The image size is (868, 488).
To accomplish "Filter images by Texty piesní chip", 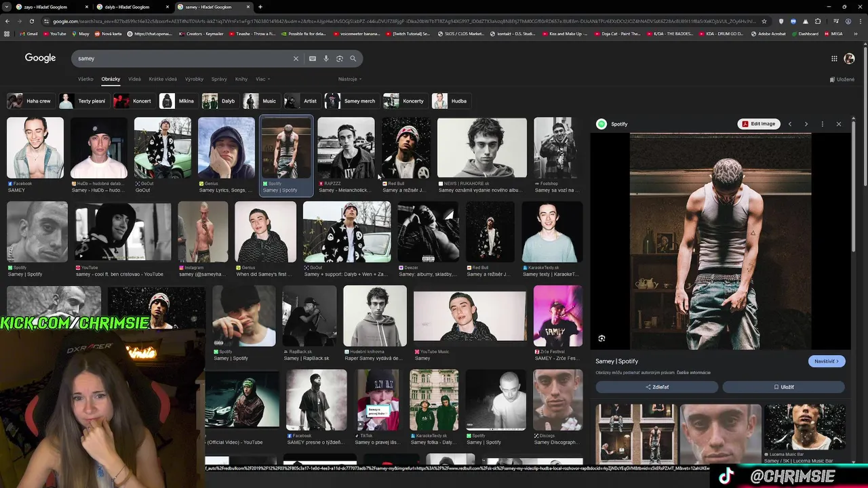I will 83,101.
